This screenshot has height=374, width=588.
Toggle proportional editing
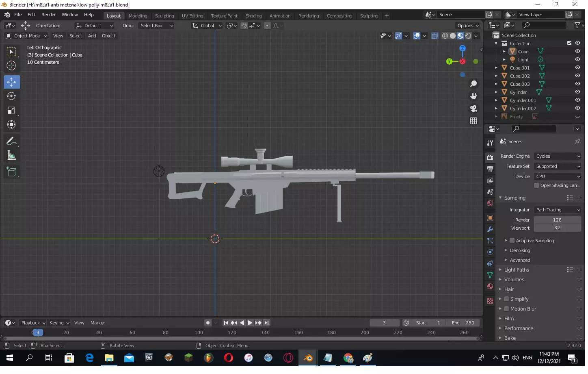(267, 26)
